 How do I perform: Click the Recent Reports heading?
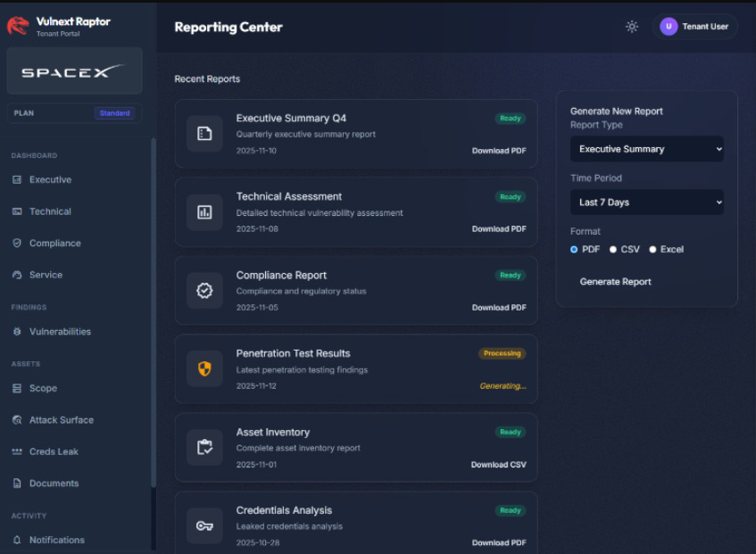207,79
